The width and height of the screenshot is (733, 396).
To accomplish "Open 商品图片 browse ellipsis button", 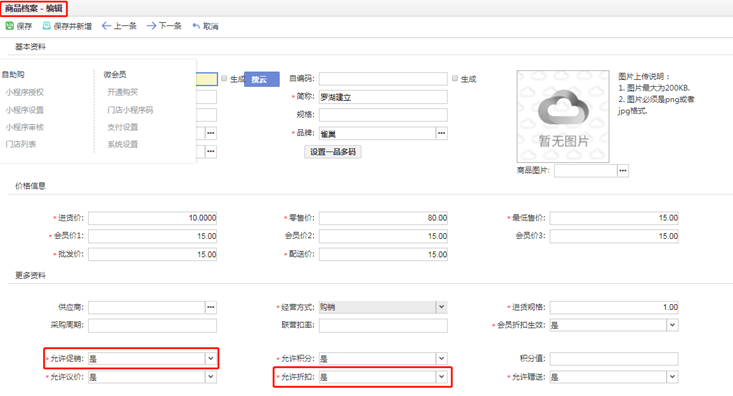I will coord(623,171).
